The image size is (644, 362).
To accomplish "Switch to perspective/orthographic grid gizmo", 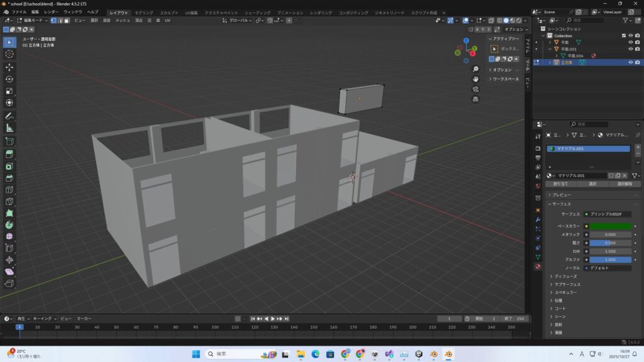I will coord(476,99).
